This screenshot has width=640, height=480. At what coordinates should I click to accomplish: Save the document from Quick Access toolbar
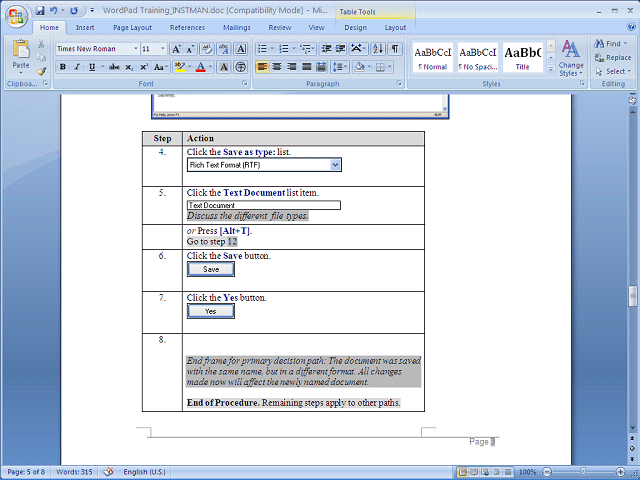point(40,11)
